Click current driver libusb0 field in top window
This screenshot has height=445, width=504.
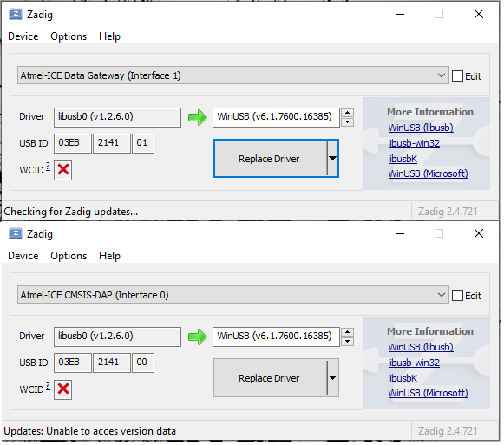point(117,117)
